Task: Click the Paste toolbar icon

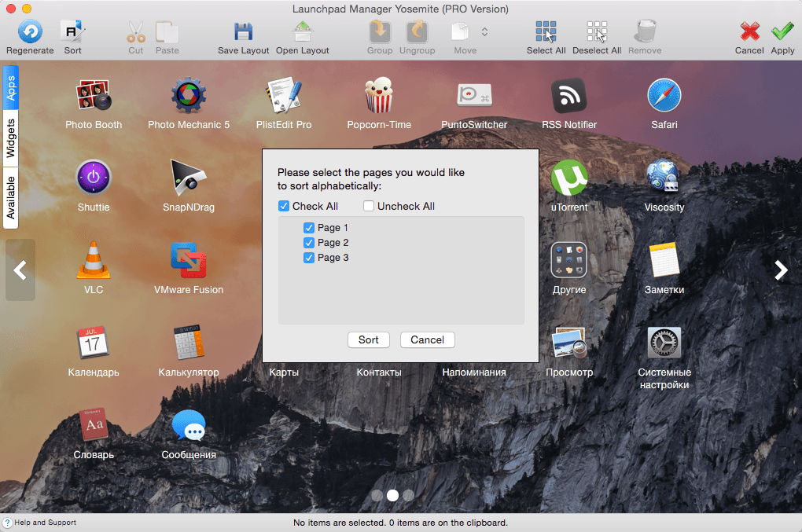Action: (x=167, y=31)
